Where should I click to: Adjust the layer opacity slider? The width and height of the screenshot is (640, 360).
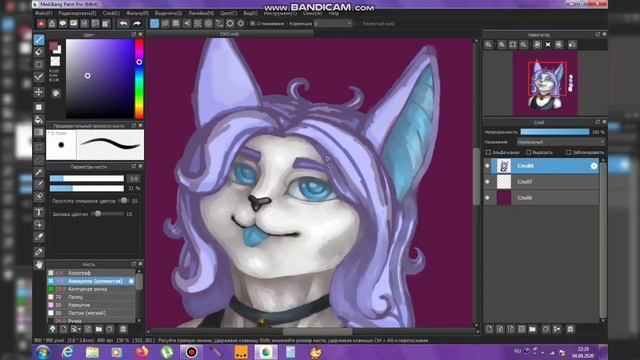tap(555, 132)
